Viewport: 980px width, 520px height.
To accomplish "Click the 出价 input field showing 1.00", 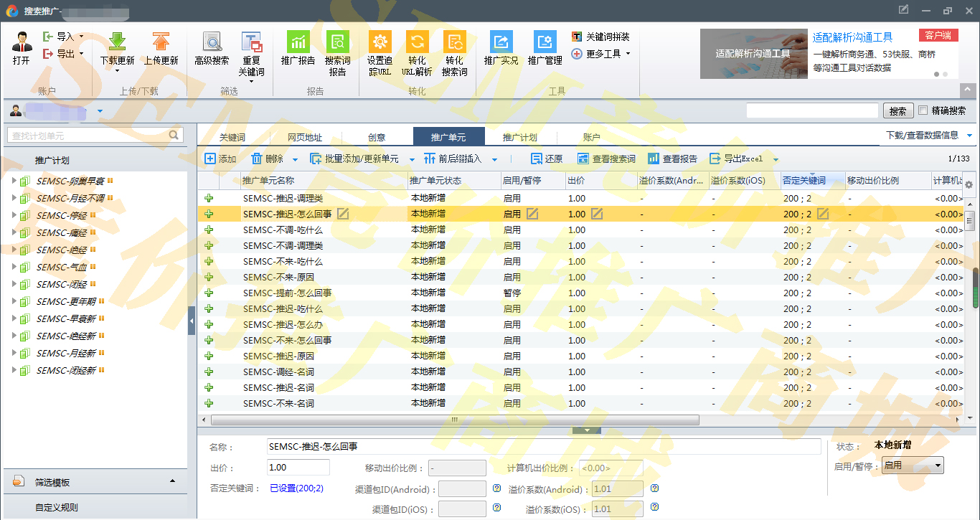I will coord(298,467).
